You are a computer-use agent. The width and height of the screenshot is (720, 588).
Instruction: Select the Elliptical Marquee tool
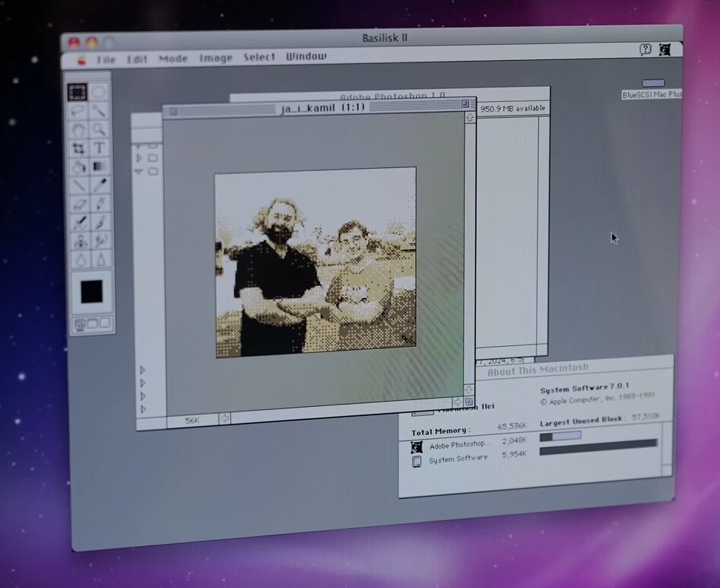click(x=98, y=92)
